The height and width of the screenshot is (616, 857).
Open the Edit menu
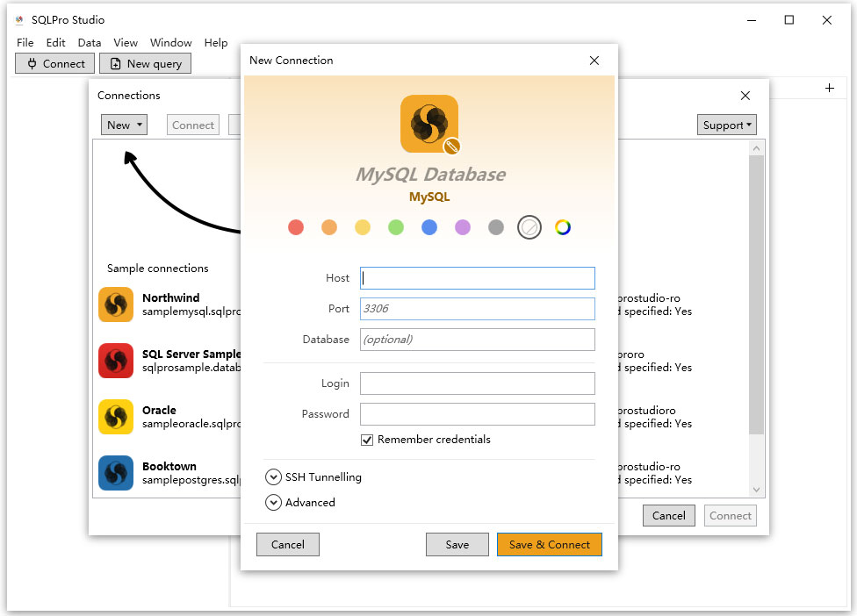point(55,43)
